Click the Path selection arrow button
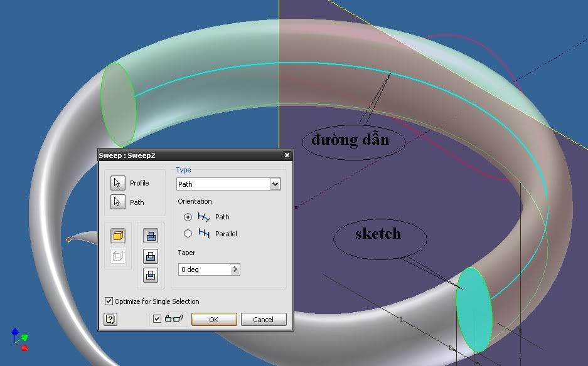The height and width of the screenshot is (366, 588). click(117, 202)
